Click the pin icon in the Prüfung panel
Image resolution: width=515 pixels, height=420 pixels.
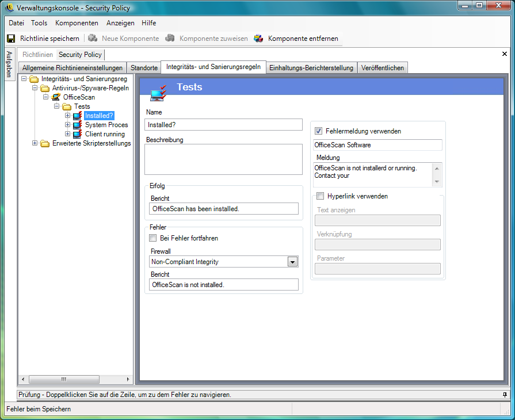coord(505,395)
